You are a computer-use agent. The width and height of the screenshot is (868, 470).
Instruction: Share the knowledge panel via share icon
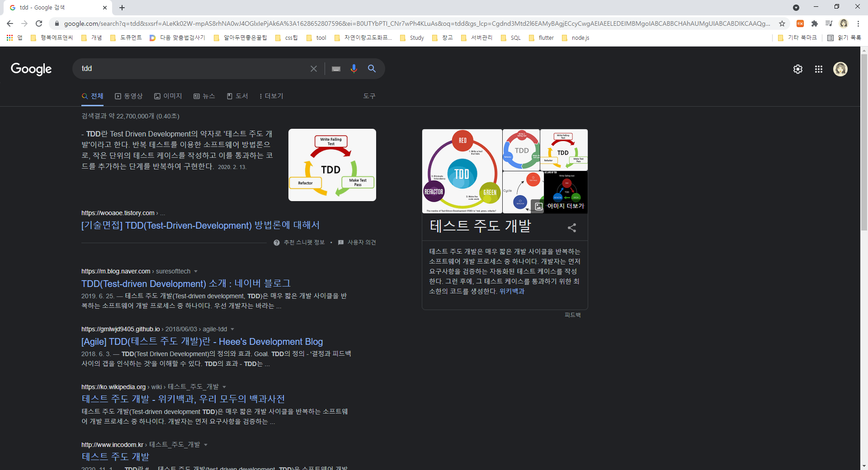(572, 228)
